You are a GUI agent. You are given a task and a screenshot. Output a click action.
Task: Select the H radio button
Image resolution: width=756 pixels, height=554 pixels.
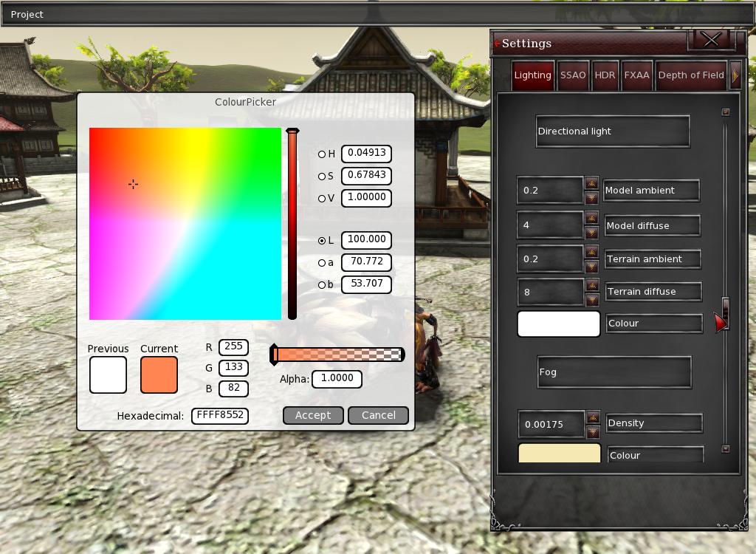[322, 154]
